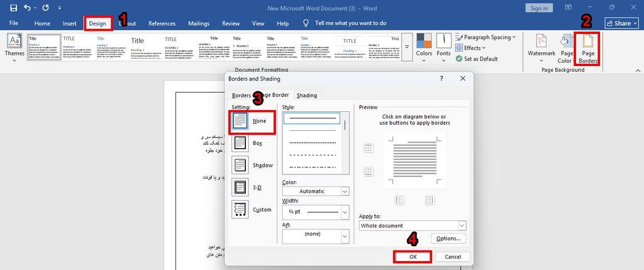Open Paragraph Spacing options
The width and height of the screenshot is (644, 270).
[486, 37]
